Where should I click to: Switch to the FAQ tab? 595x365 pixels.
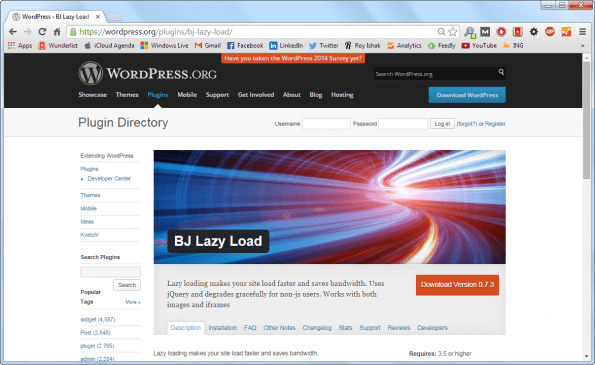(250, 328)
